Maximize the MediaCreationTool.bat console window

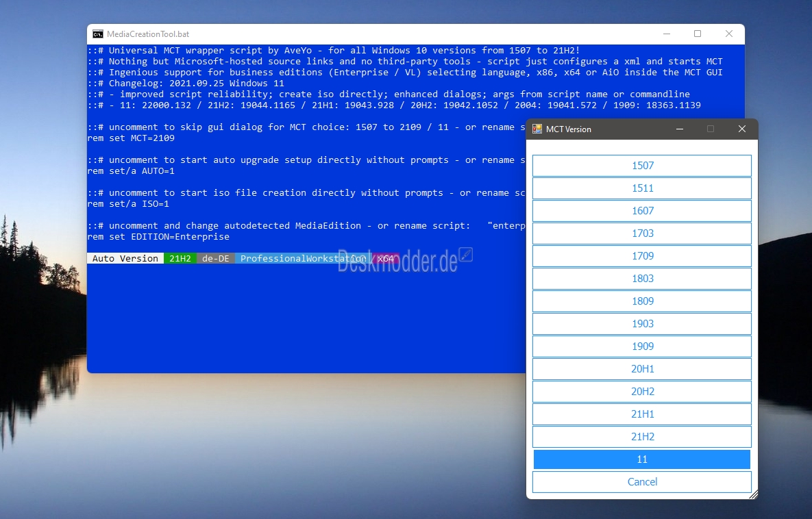pos(698,34)
